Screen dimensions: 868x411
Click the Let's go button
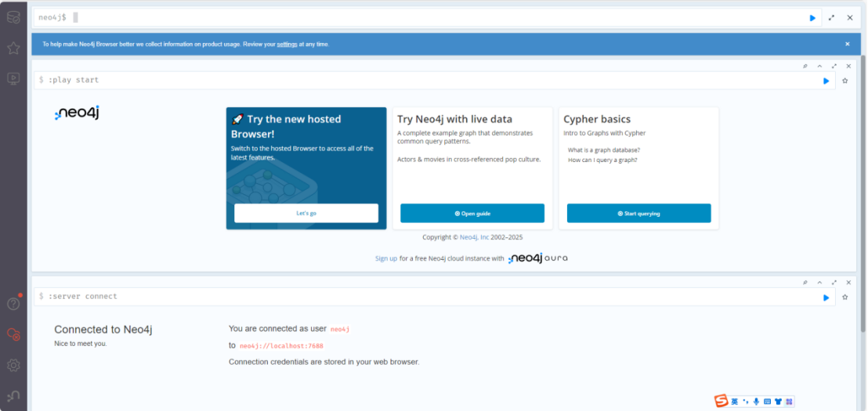tap(306, 213)
